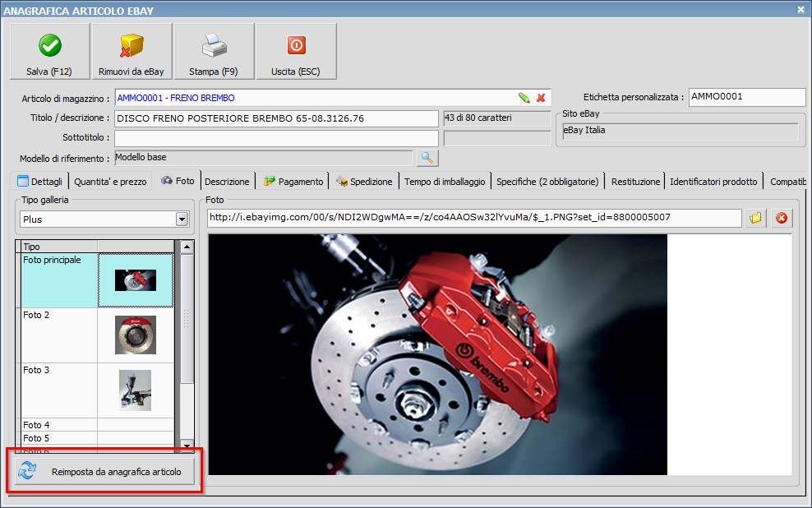The width and height of the screenshot is (812, 508).
Task: Click the Modello base reference model field
Action: click(264, 158)
